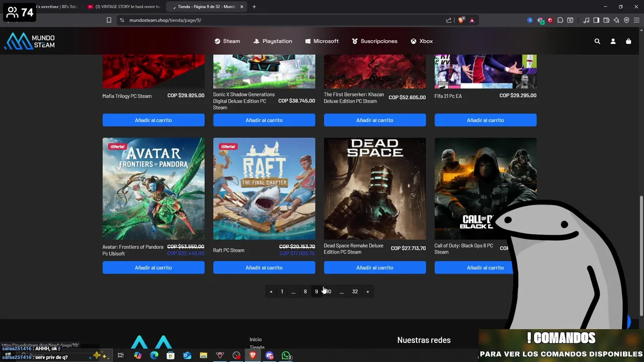The width and height of the screenshot is (644, 362).
Task: Add Fifa 21 Pc EA to cart
Action: (x=486, y=120)
